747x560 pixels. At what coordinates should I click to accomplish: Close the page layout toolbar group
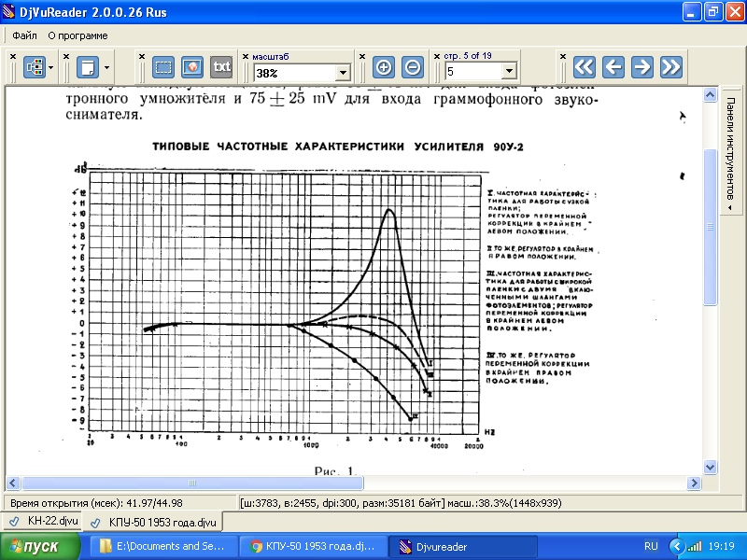pyautogui.click(x=13, y=56)
